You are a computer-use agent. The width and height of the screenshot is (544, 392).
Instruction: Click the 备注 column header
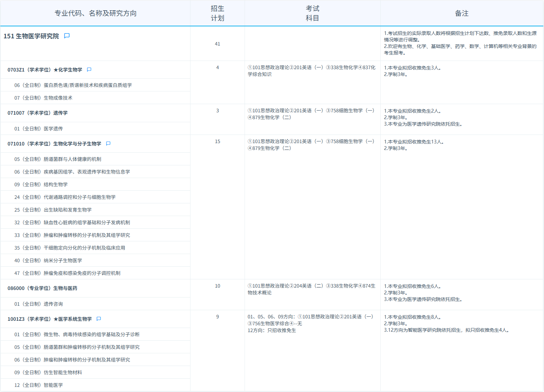point(461,13)
